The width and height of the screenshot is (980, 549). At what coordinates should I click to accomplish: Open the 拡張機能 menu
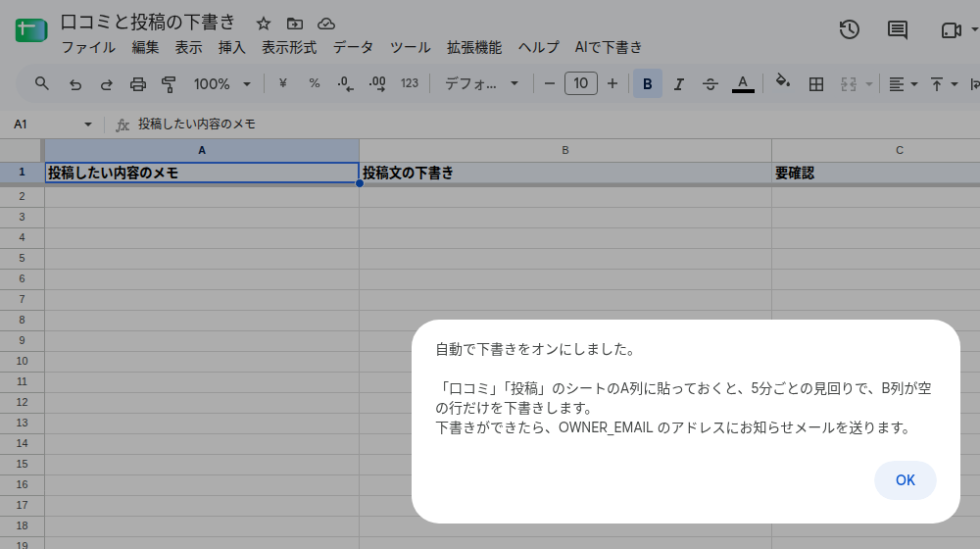point(473,47)
